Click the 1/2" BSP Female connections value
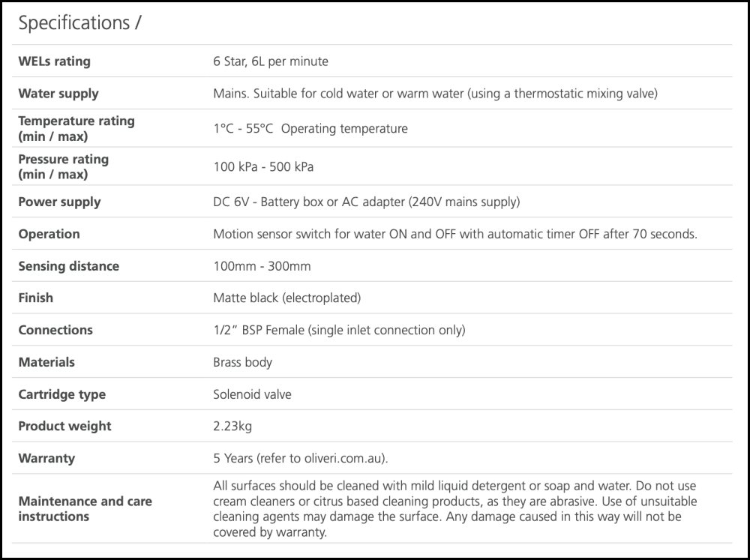The height and width of the screenshot is (560, 750). [x=339, y=330]
